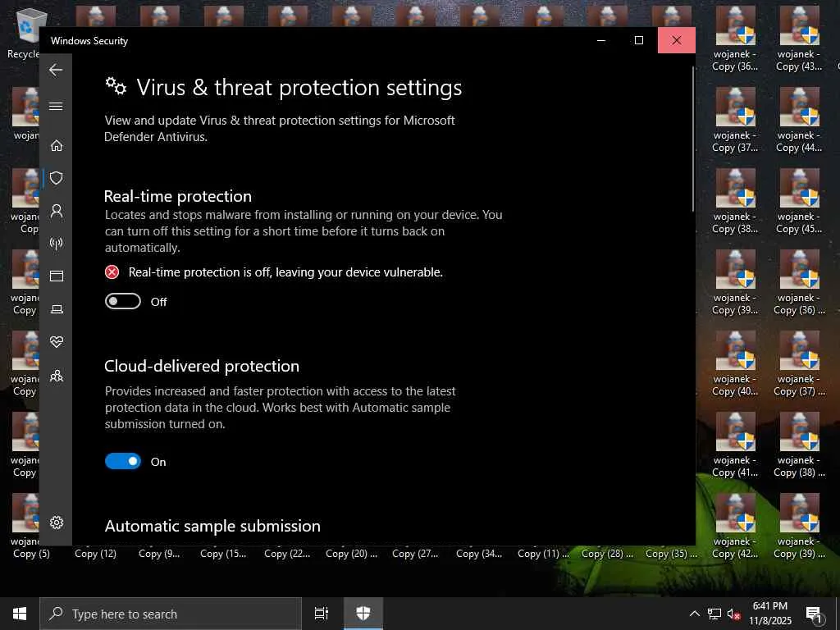Click the taskbar search box
Image resolution: width=840 pixels, height=630 pixels.
(x=171, y=614)
